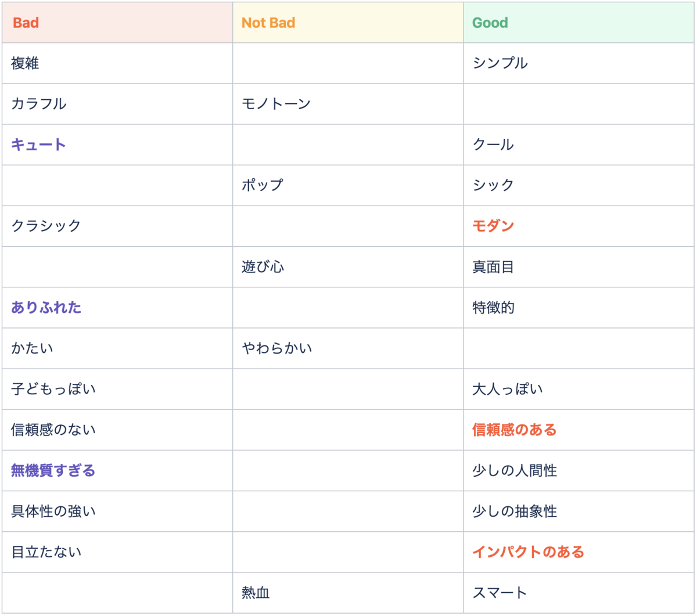Click the 信頼感のない cell
The height and width of the screenshot is (616, 697).
117,430
